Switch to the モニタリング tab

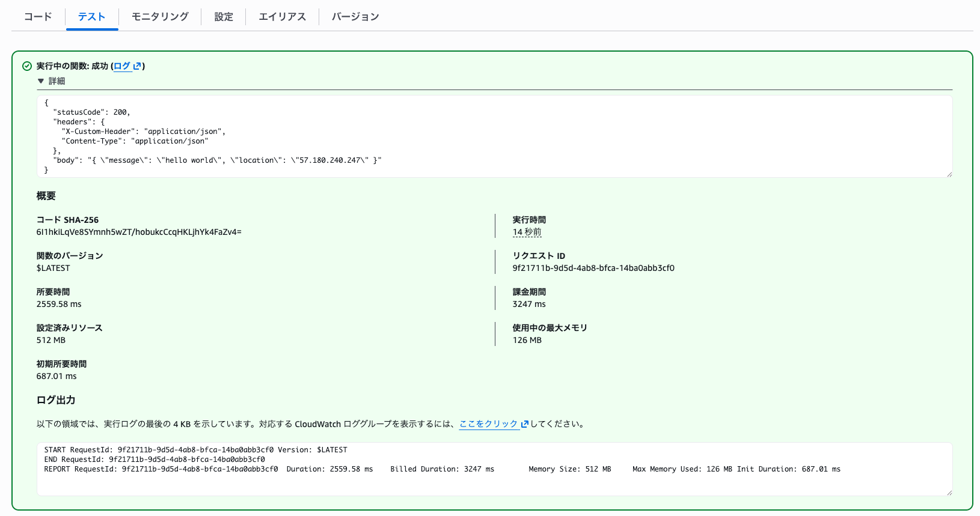(x=160, y=17)
